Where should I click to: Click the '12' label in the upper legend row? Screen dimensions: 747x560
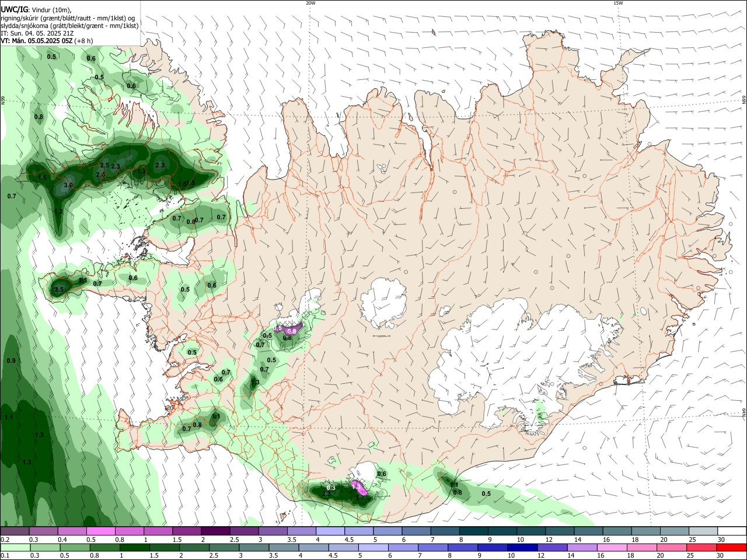click(549, 540)
